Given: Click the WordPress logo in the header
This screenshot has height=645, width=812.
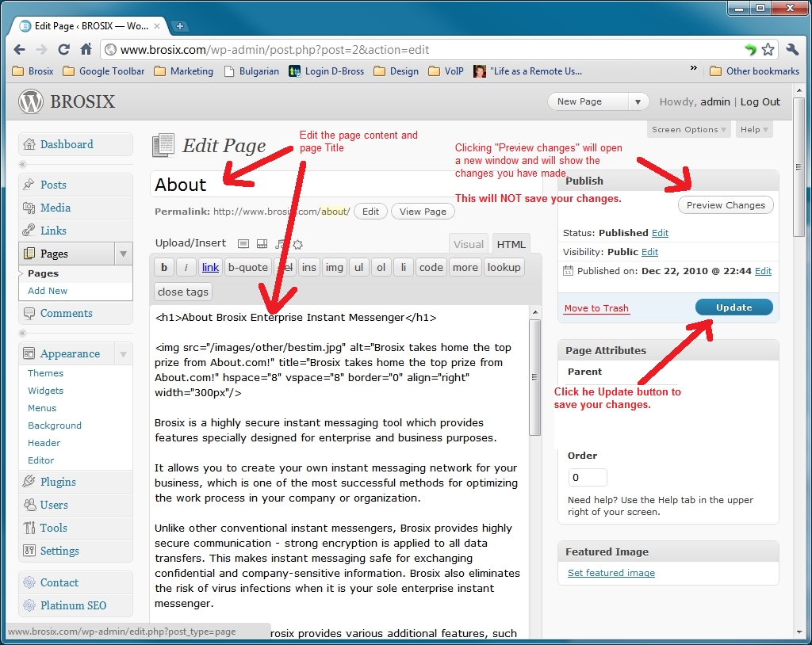Looking at the screenshot, I should pyautogui.click(x=31, y=101).
